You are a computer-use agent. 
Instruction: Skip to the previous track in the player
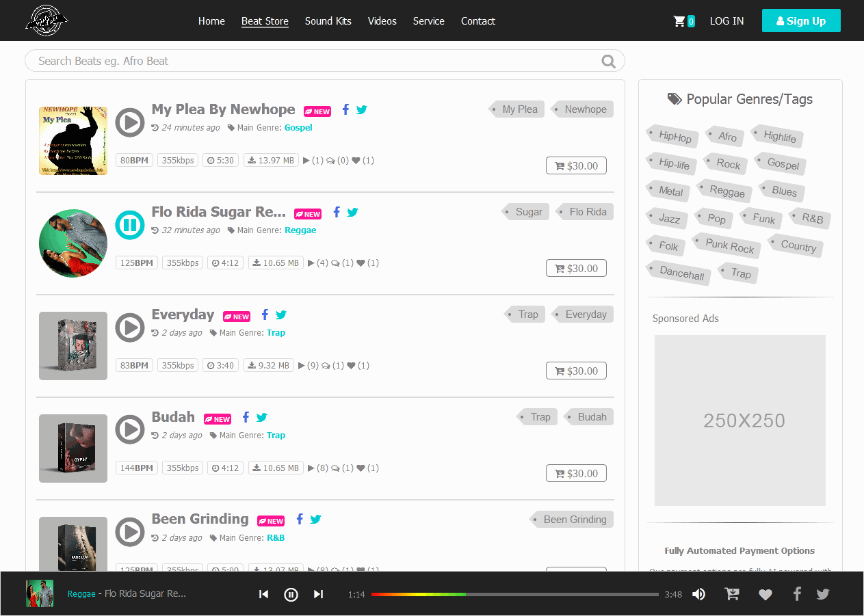[x=263, y=594]
